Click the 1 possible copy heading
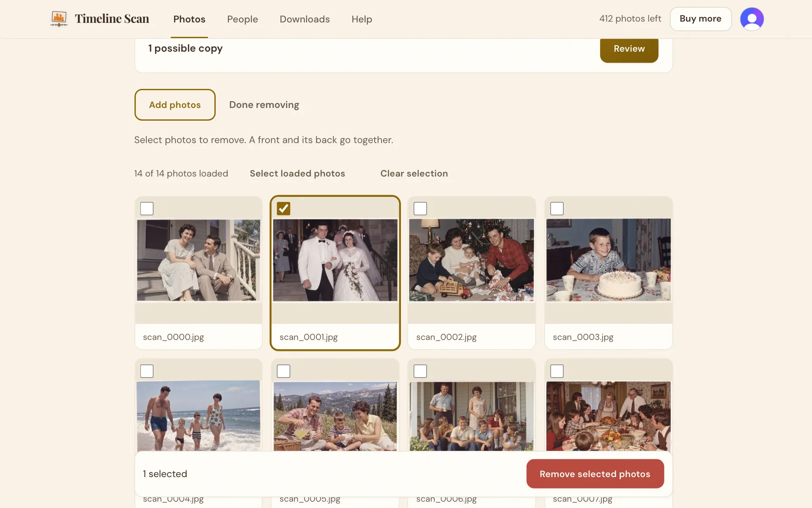The height and width of the screenshot is (508, 812). click(x=185, y=48)
